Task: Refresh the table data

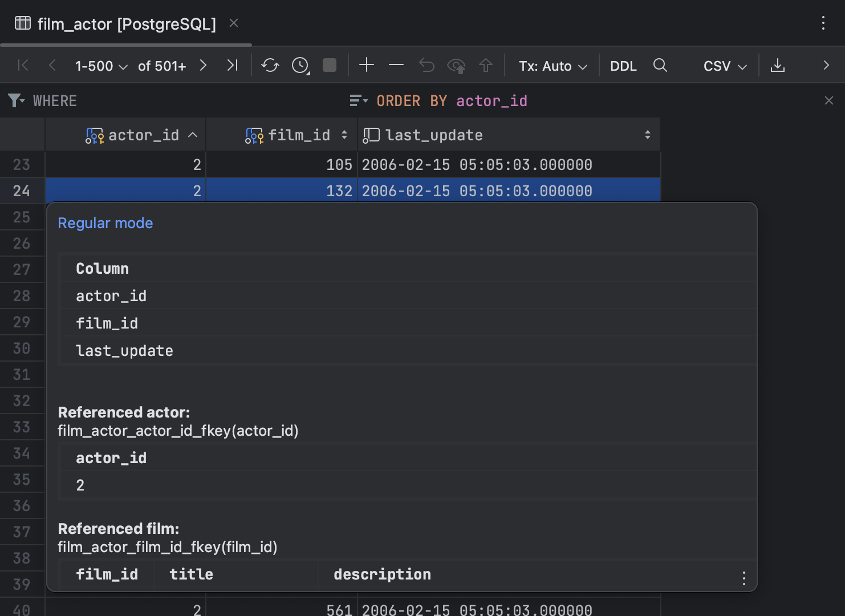Action: pyautogui.click(x=269, y=66)
